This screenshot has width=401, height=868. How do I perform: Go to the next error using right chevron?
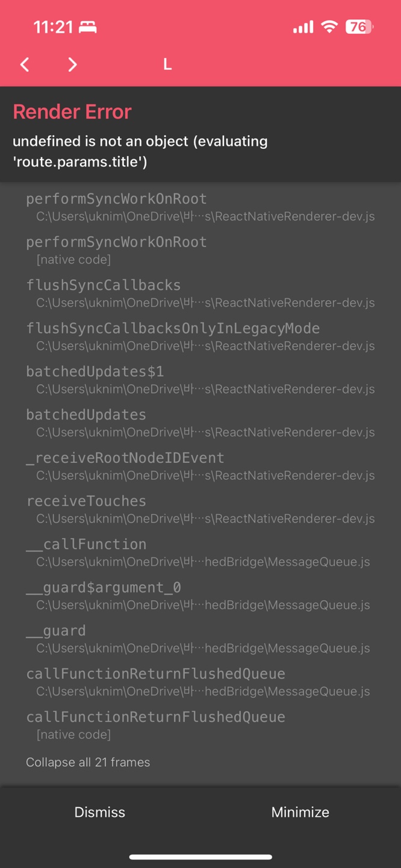[x=72, y=64]
